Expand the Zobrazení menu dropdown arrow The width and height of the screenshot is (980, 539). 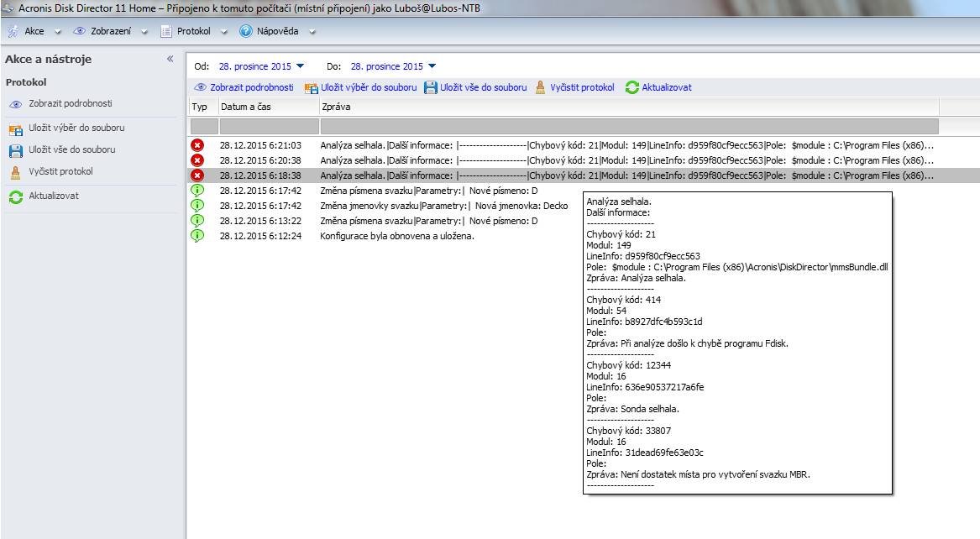(x=144, y=32)
